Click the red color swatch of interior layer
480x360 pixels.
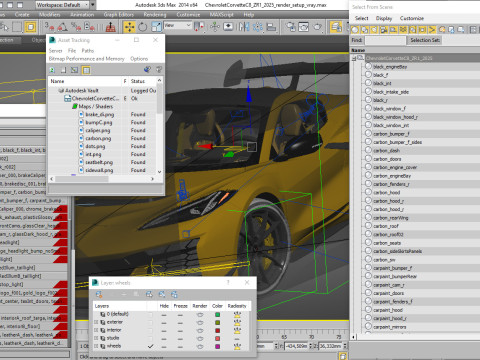click(x=217, y=330)
